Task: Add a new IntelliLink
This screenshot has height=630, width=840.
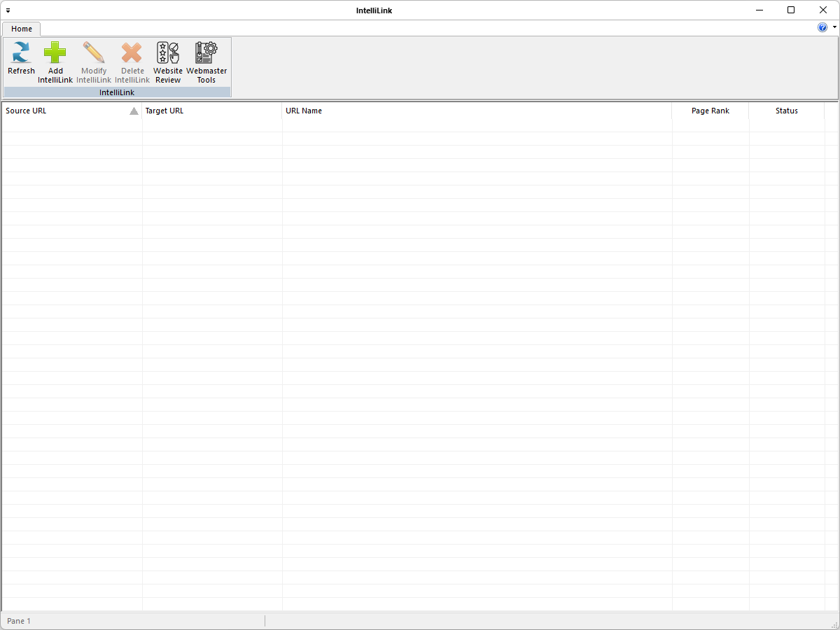Action: coord(55,53)
